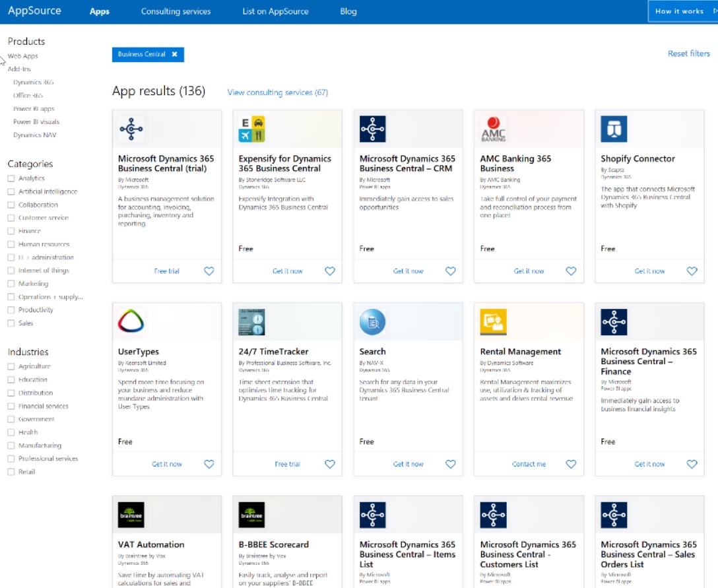Check the Agriculture industry
The image size is (718, 588).
pos(11,366)
